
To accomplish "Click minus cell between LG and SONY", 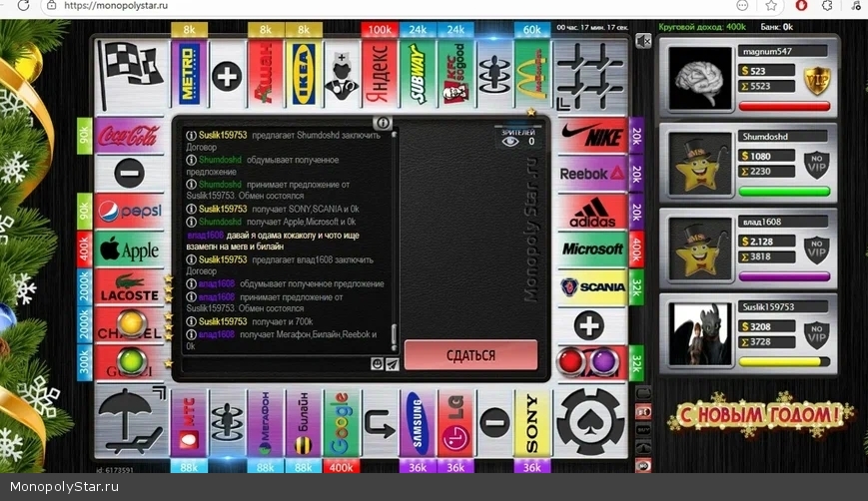I will point(494,423).
